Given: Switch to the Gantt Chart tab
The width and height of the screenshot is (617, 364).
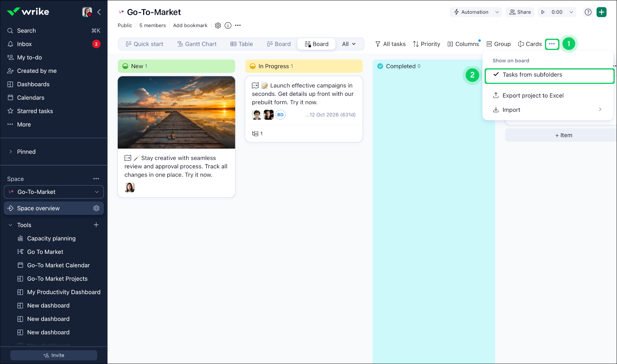Looking at the screenshot, I should click(x=197, y=44).
